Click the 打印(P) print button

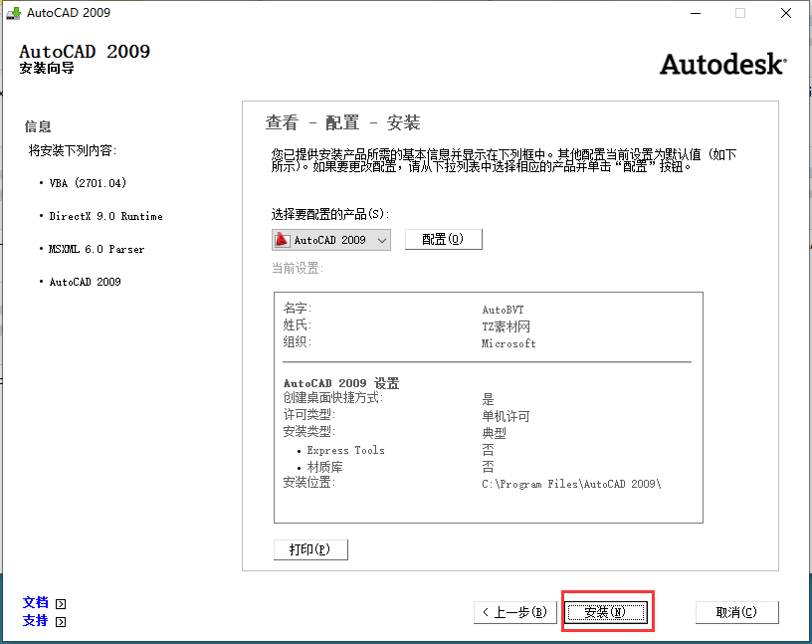(310, 549)
